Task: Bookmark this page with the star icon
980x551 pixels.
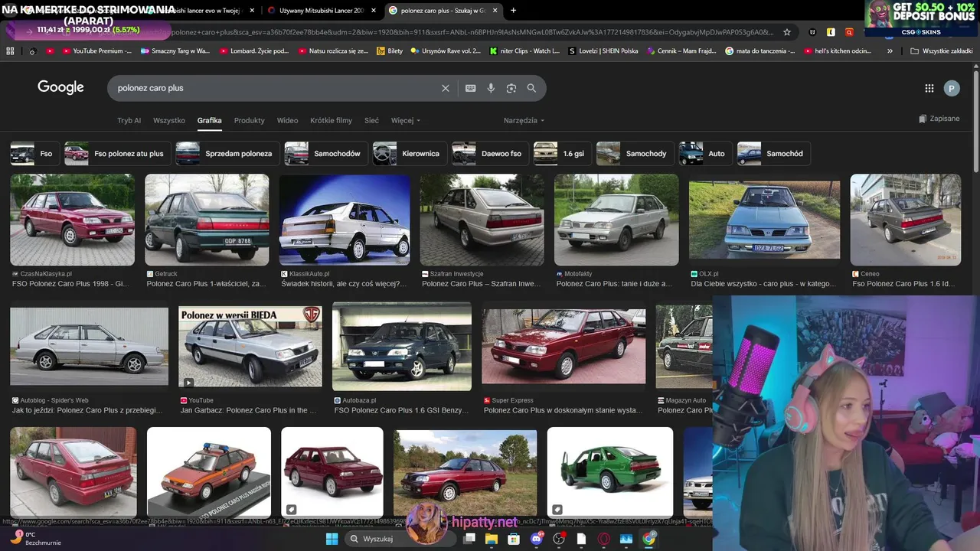Action: coord(787,32)
